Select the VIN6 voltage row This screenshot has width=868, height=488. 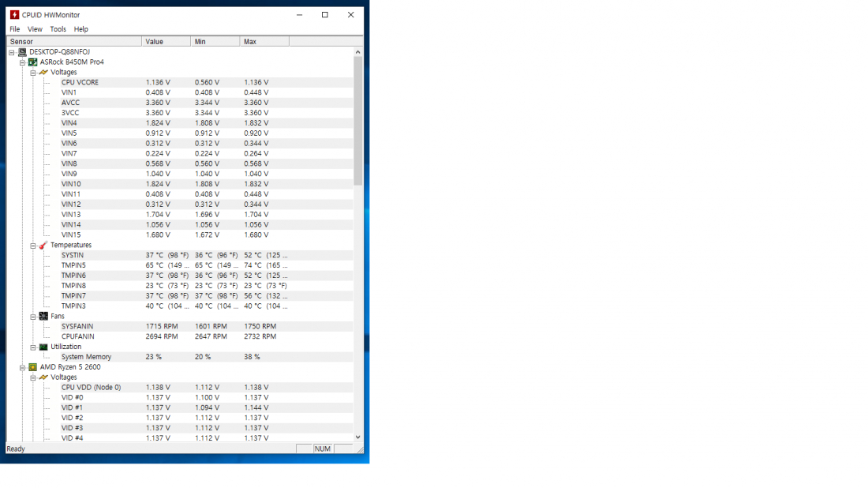click(x=207, y=144)
